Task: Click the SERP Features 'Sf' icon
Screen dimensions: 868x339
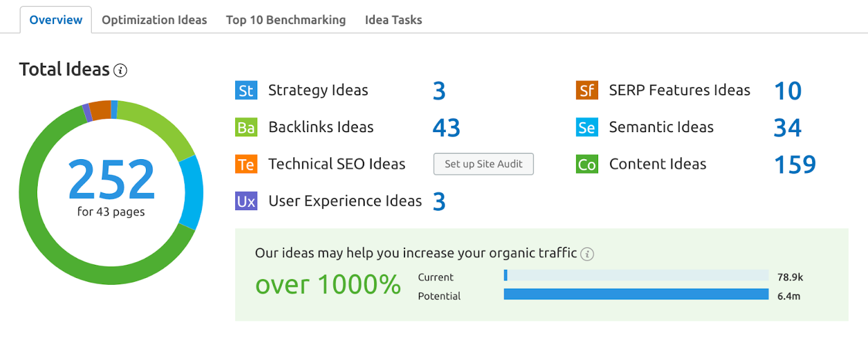Action: pos(587,91)
